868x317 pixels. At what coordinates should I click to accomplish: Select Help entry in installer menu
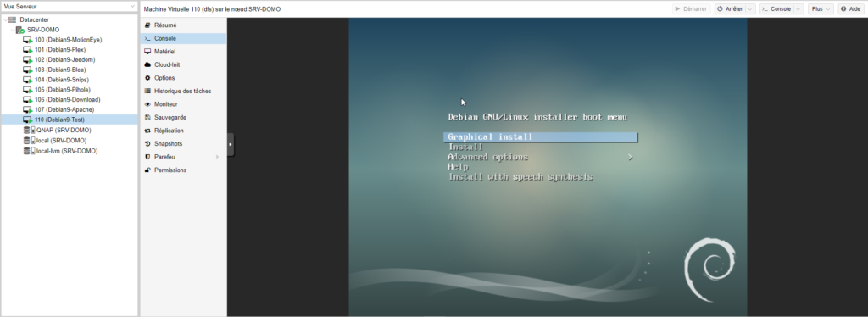458,167
